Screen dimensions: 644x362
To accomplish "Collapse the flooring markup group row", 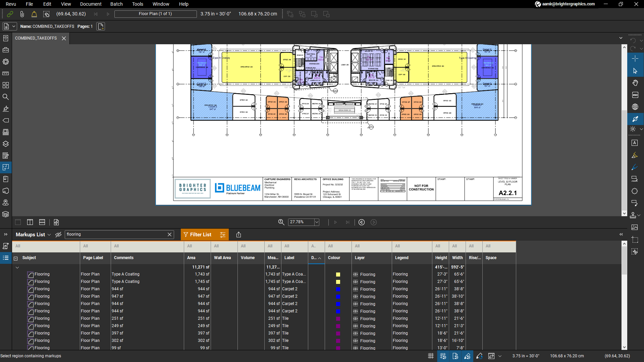I will [17, 267].
